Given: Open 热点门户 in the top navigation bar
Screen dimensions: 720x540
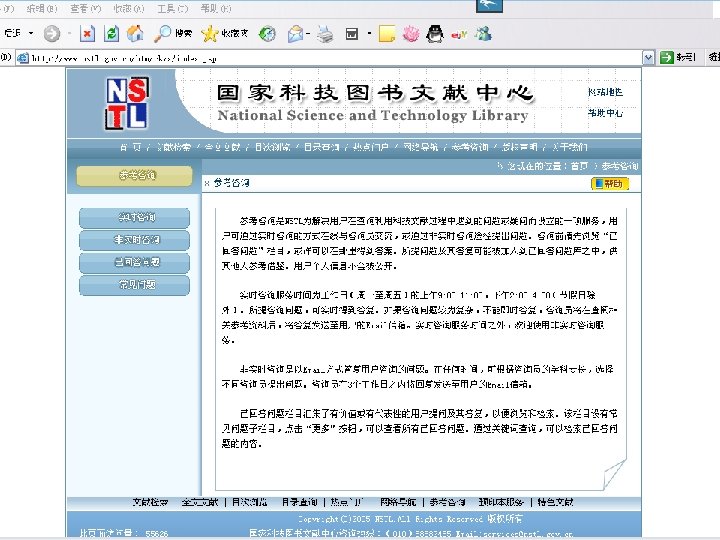Looking at the screenshot, I should pyautogui.click(x=371, y=147).
